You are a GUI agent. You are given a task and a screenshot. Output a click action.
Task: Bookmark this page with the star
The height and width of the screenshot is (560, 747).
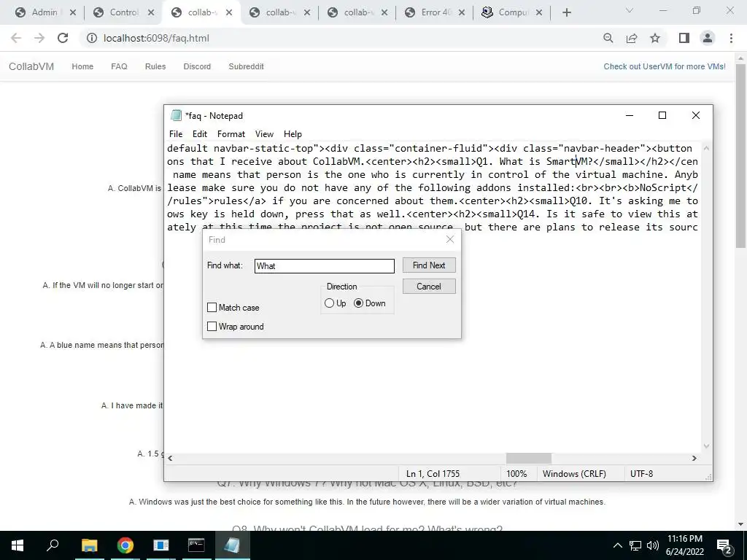[655, 38]
